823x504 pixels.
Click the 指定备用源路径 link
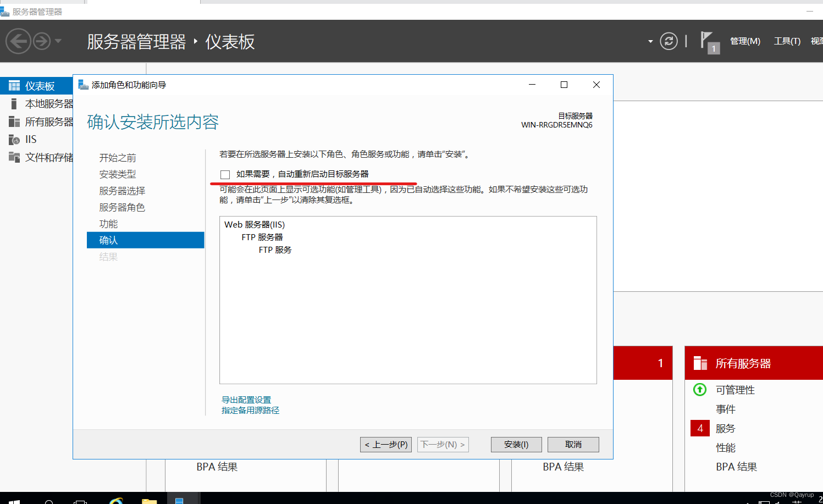pos(250,410)
